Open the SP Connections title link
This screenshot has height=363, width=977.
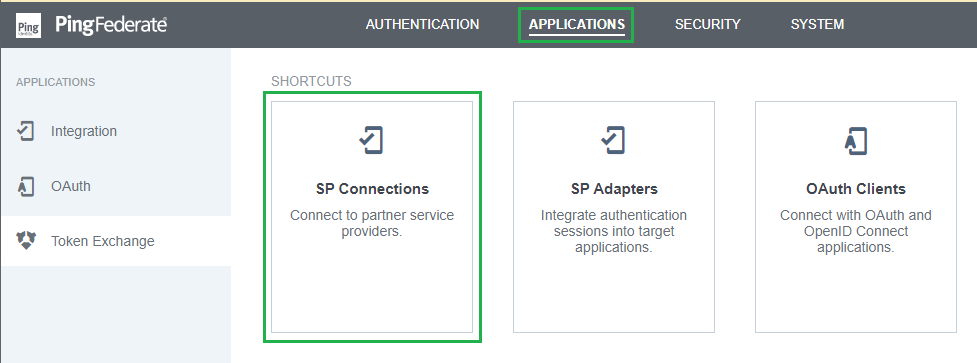click(372, 189)
